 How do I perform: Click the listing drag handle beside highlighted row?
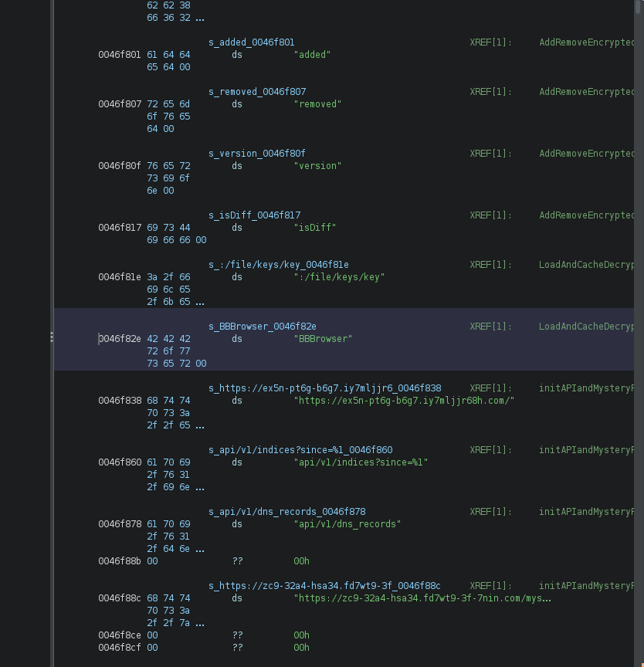(52, 337)
